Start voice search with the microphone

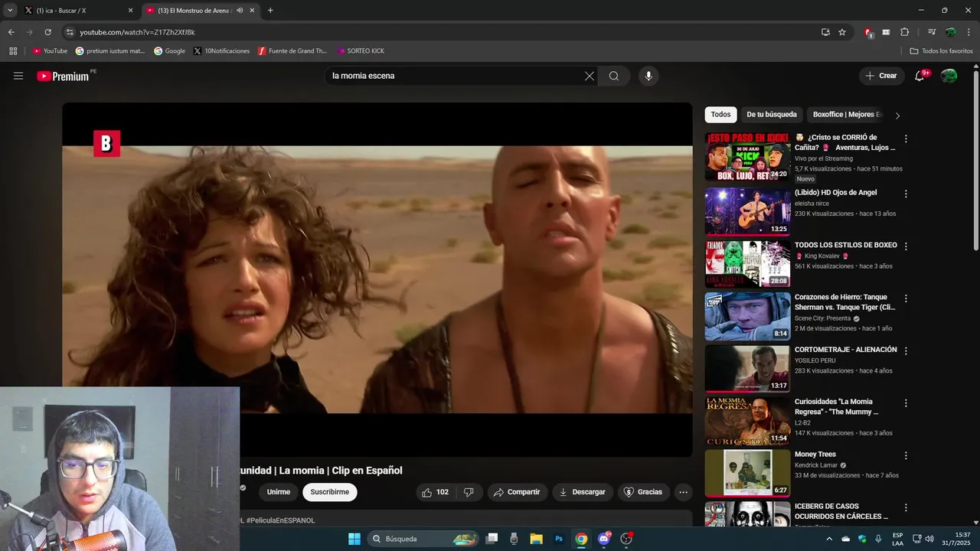coord(648,76)
